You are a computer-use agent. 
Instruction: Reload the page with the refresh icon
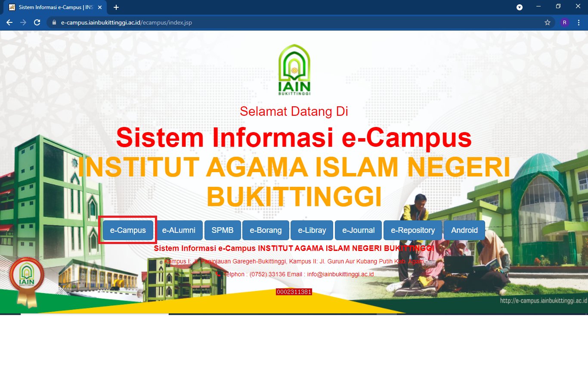pyautogui.click(x=37, y=22)
